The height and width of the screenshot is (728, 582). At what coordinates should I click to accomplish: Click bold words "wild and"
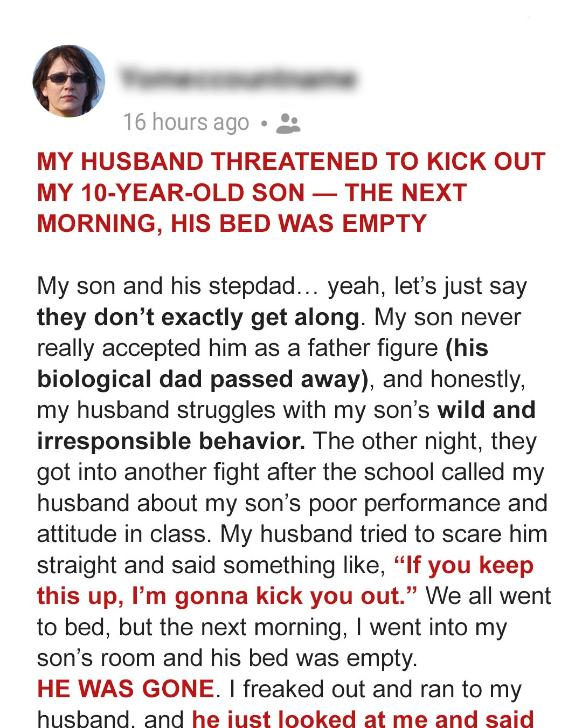click(486, 410)
